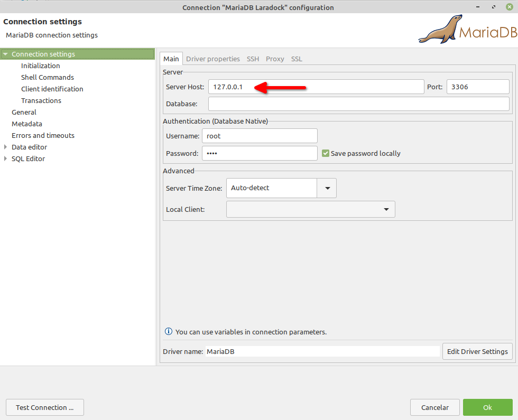Click into the Password field
This screenshot has height=420, width=518.
click(x=260, y=153)
